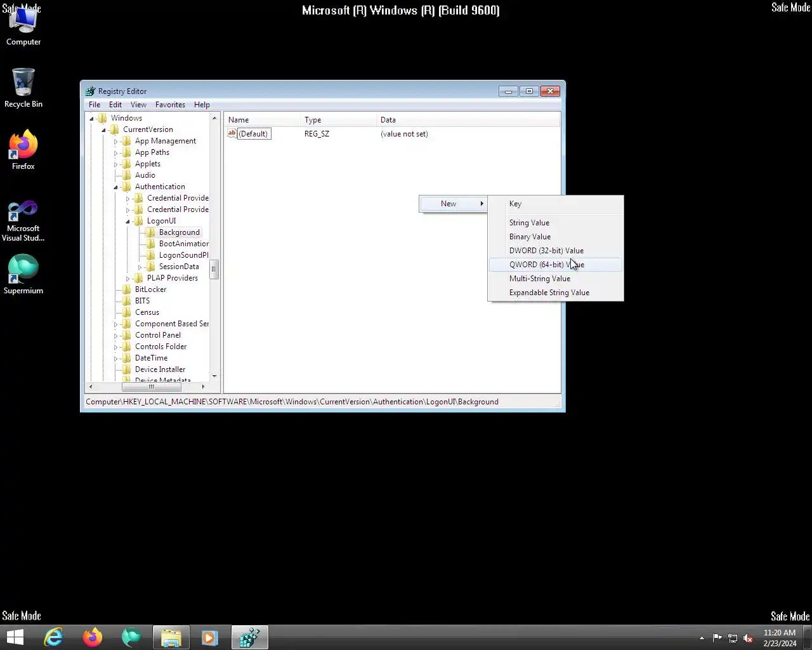
Task: Expand the SessionData node
Action: (140, 267)
